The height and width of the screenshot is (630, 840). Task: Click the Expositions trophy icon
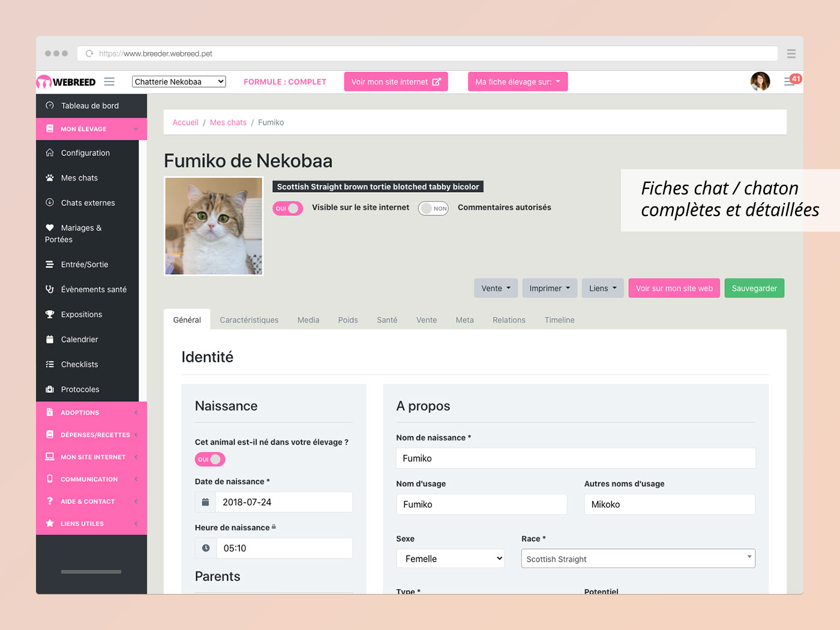coord(50,314)
